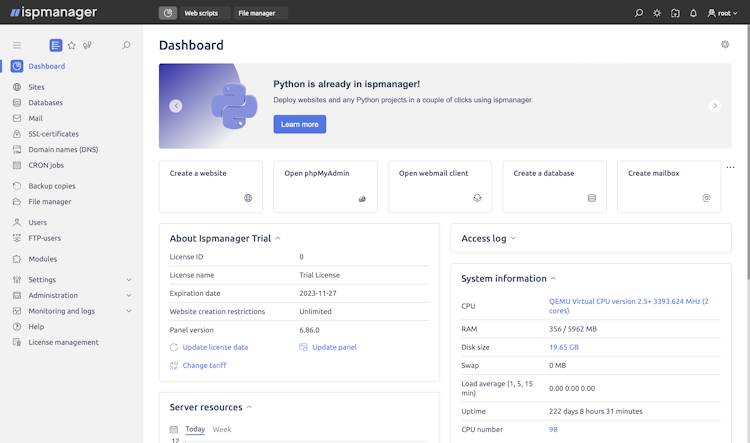Open the dashboard tab icon in top bar
The image size is (750, 443).
pyautogui.click(x=168, y=13)
